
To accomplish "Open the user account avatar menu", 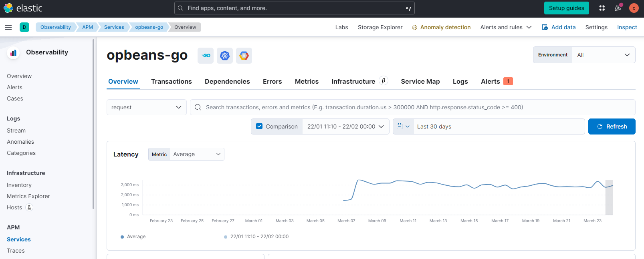I will 634,8.
